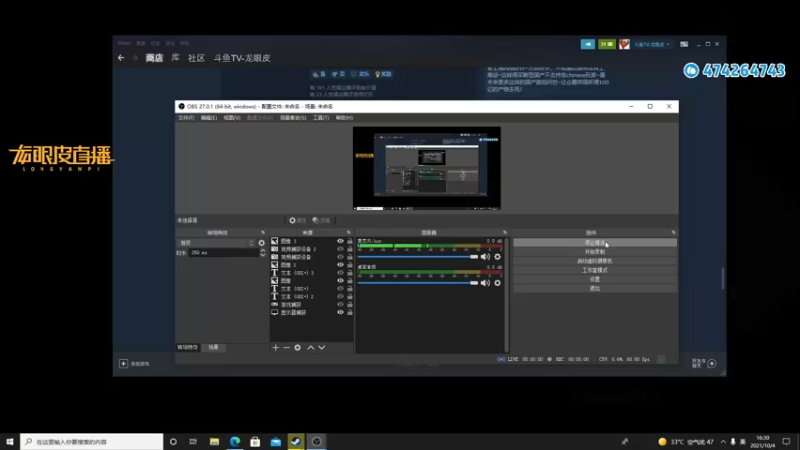The height and width of the screenshot is (450, 800).
Task: Decrease transition duration with down arrow
Action: (x=263, y=255)
